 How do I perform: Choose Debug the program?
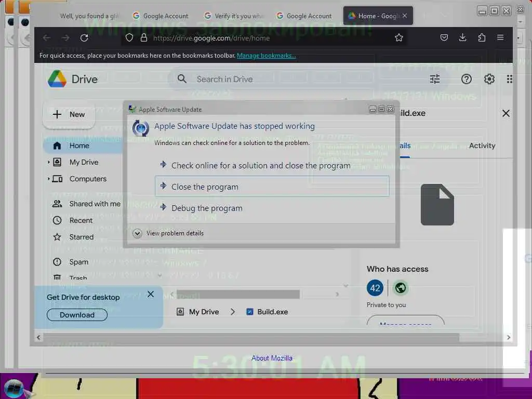point(207,208)
